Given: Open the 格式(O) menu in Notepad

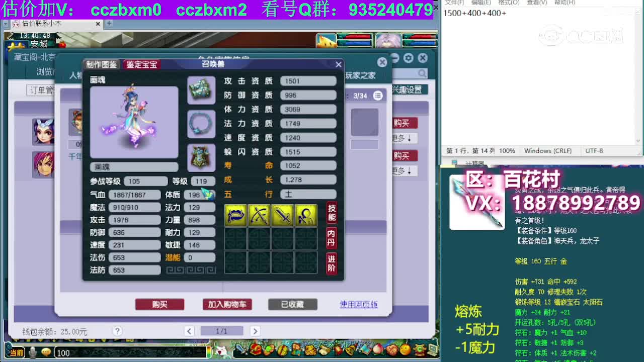Looking at the screenshot, I should [x=509, y=3].
